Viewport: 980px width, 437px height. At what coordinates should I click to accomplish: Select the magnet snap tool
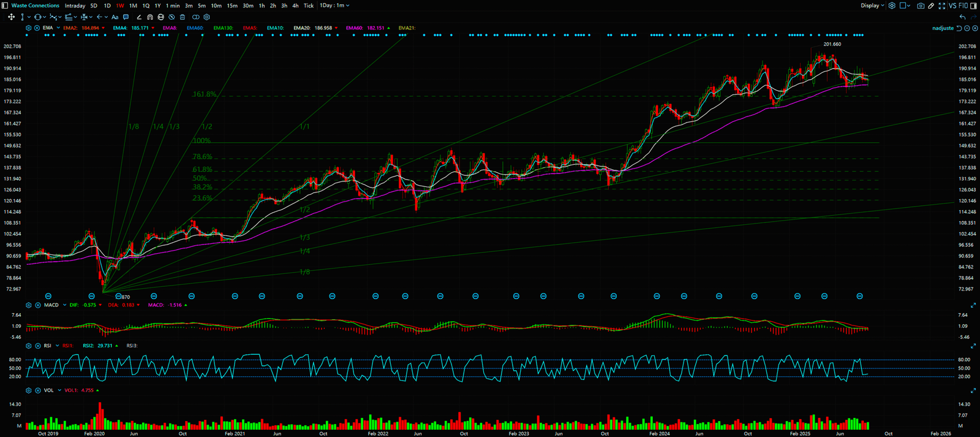pos(149,17)
